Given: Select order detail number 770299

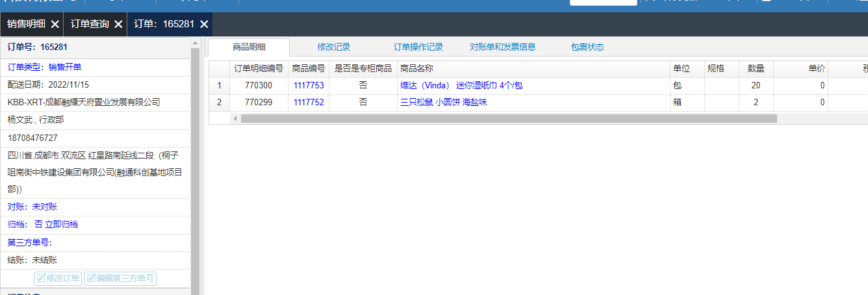Looking at the screenshot, I should (x=259, y=102).
